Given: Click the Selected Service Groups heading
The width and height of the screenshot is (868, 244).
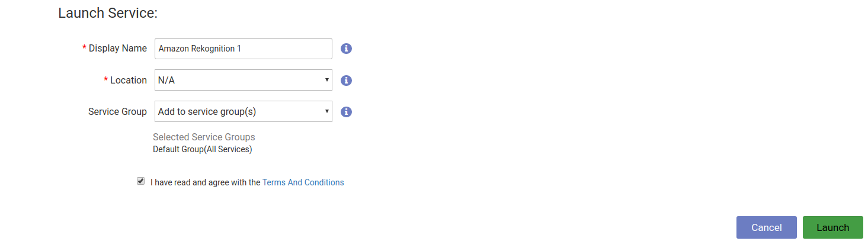Looking at the screenshot, I should (204, 137).
